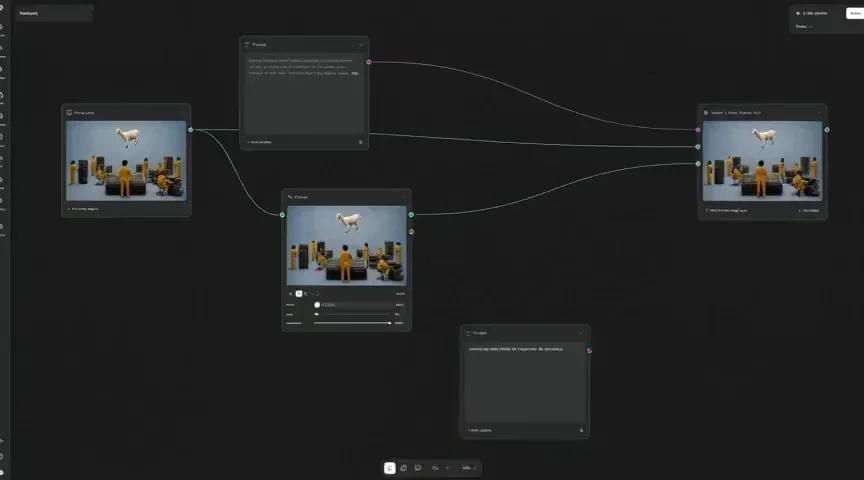Open the three-dot menu of the lower text node

point(581,333)
